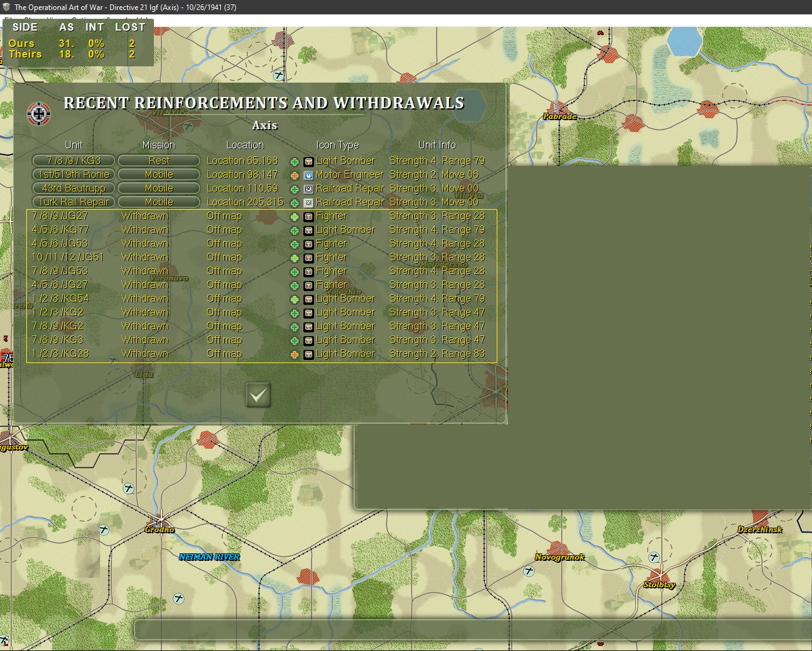This screenshot has width=812, height=651.
Task: Click the green plus icon for 7./8./9./JG27
Action: click(295, 217)
